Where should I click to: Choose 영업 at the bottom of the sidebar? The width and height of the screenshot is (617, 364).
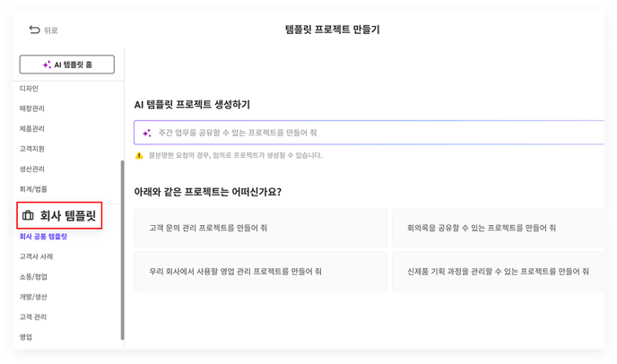click(26, 337)
